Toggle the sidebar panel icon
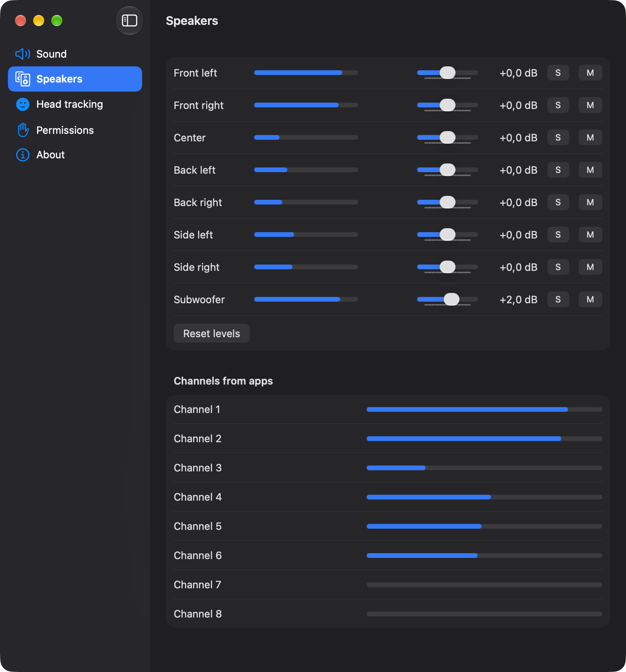Image resolution: width=626 pixels, height=672 pixels. (129, 21)
